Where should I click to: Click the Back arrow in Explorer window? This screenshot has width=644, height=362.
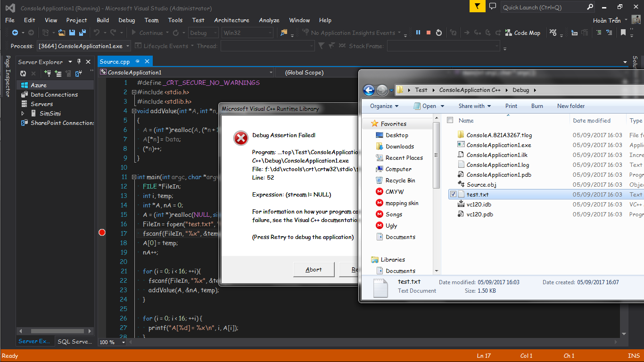(x=369, y=90)
